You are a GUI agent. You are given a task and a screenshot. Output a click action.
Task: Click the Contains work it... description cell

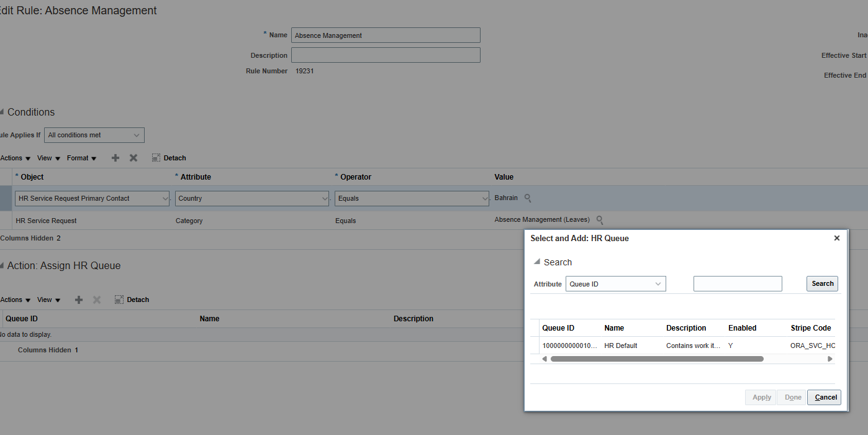694,346
